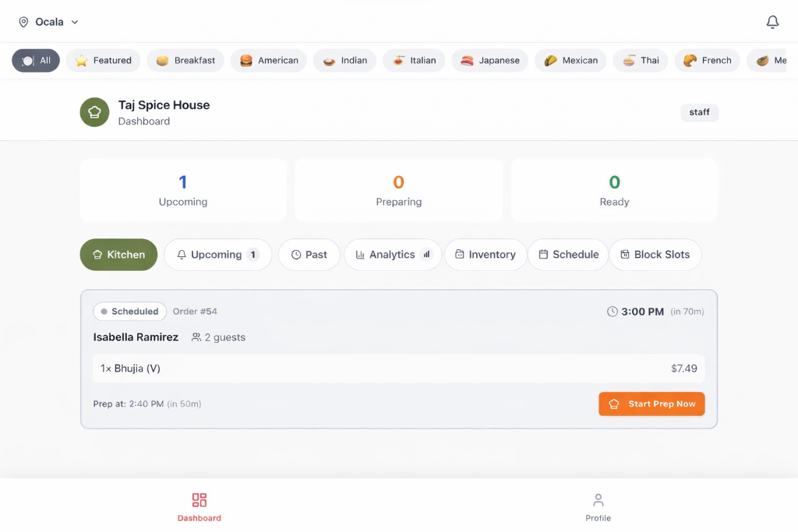
Task: Click the Taj Spice House title
Action: (x=164, y=105)
